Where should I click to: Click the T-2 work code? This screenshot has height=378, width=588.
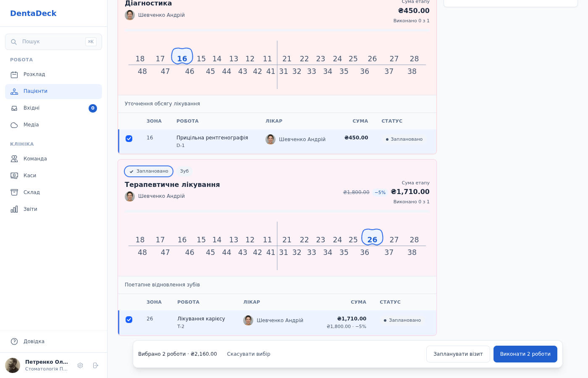pos(181,327)
